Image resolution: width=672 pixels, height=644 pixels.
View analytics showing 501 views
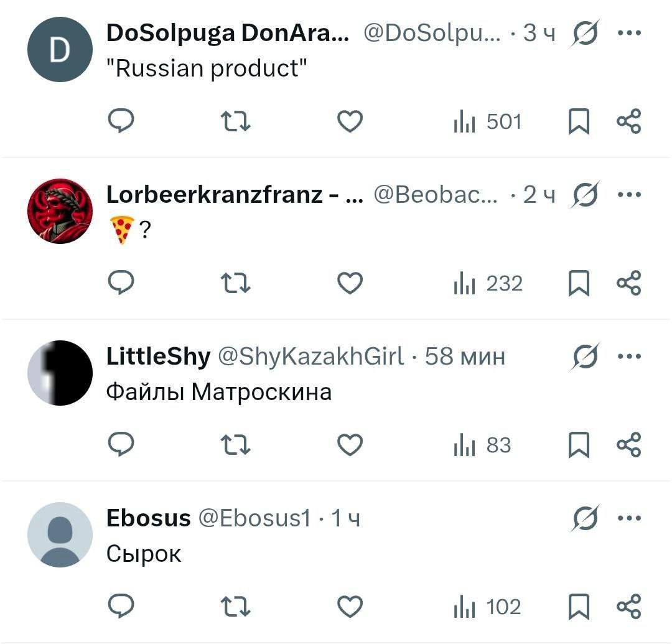[x=488, y=121]
